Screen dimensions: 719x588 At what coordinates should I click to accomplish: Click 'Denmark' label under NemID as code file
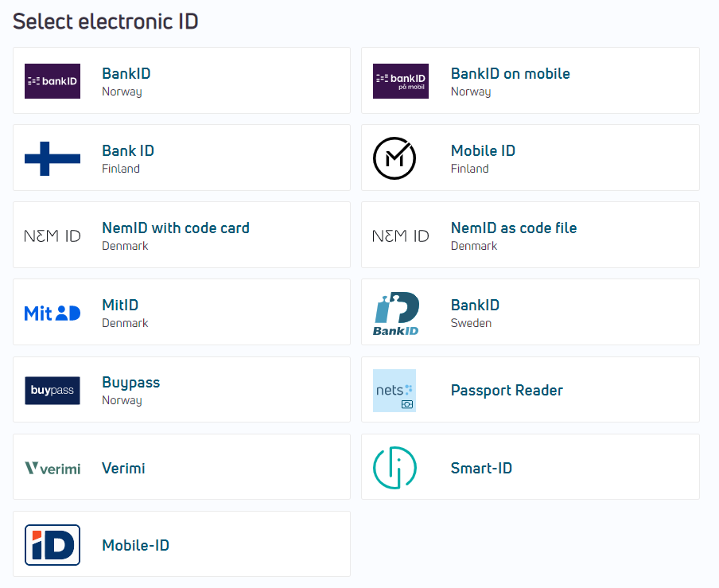pos(474,246)
